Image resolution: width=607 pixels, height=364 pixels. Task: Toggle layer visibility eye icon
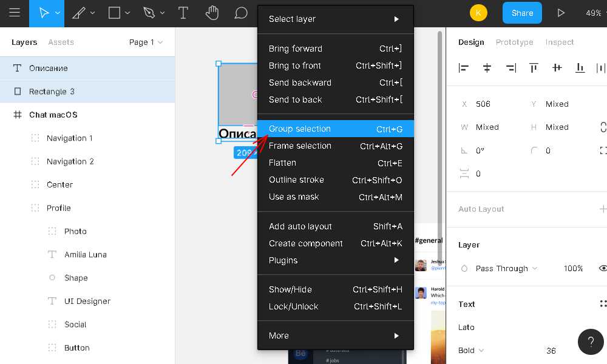point(603,268)
